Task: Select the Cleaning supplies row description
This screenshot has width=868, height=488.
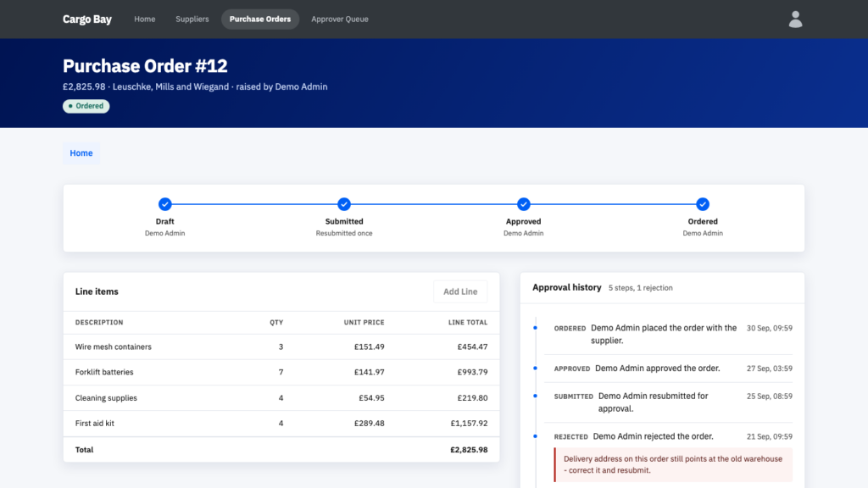Action: [106, 398]
